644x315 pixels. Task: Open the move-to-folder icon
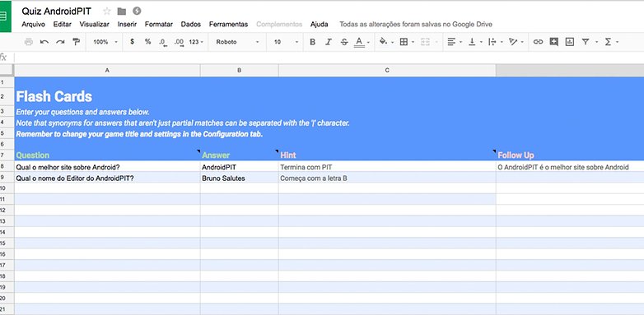coord(122,12)
